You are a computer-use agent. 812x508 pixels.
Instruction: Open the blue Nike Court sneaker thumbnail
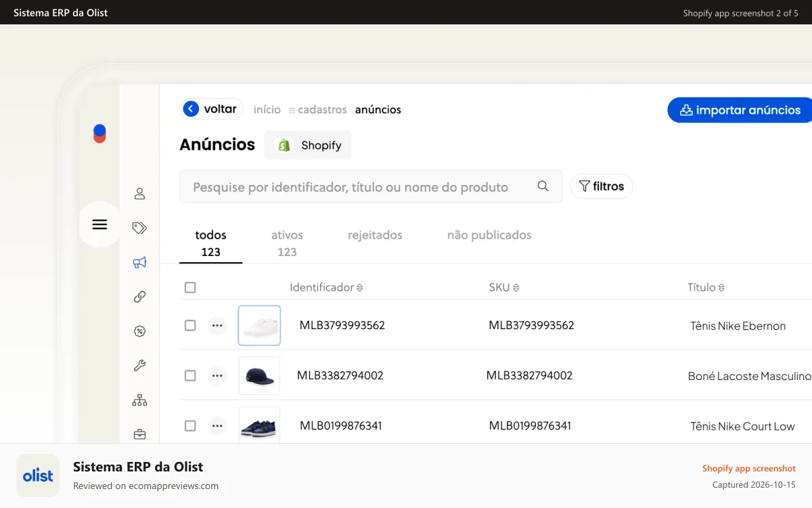(259, 425)
